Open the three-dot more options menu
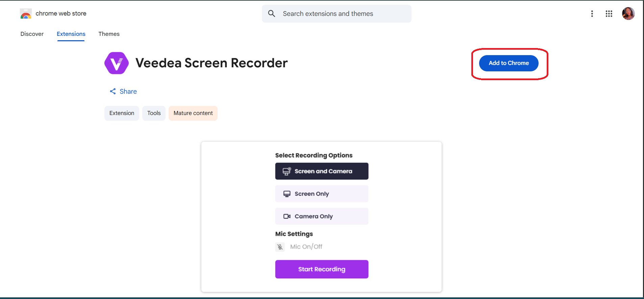The height and width of the screenshot is (299, 644). (592, 14)
